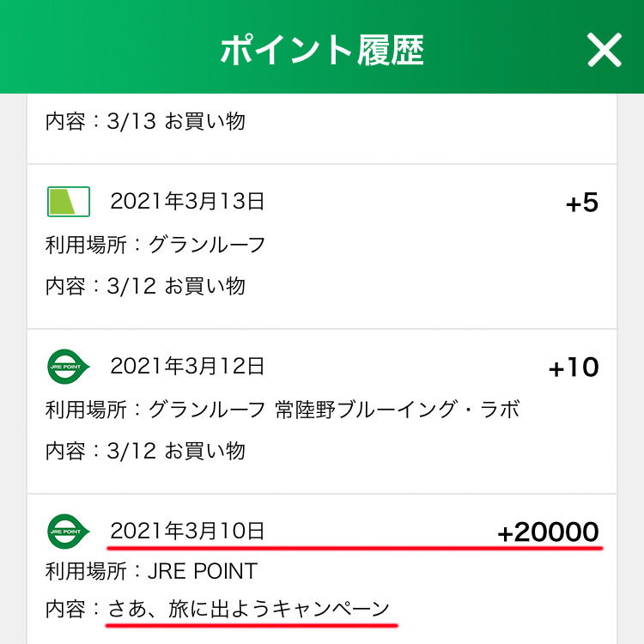Viewport: 644px width, 644px height.
Task: Tap the +5 points amount
Action: (x=582, y=203)
